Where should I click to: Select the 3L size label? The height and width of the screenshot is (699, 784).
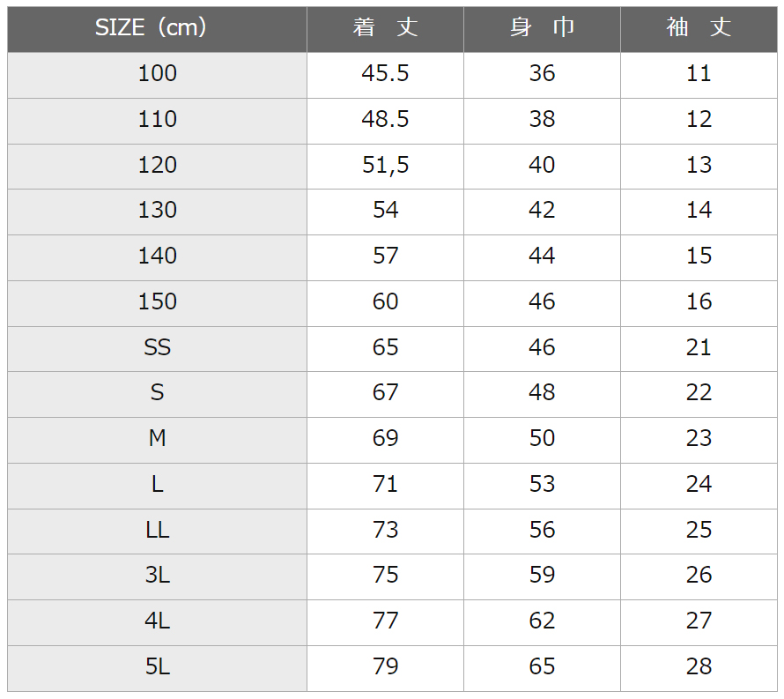pos(157,576)
